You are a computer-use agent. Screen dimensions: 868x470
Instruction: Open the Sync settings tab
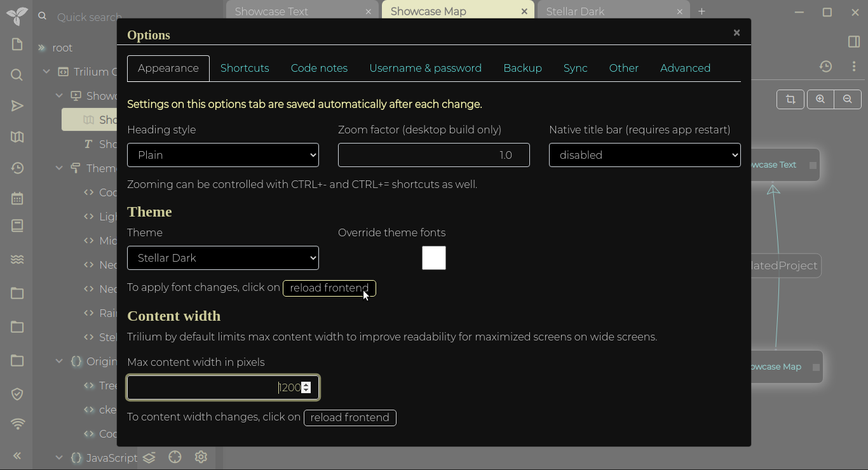pyautogui.click(x=575, y=68)
